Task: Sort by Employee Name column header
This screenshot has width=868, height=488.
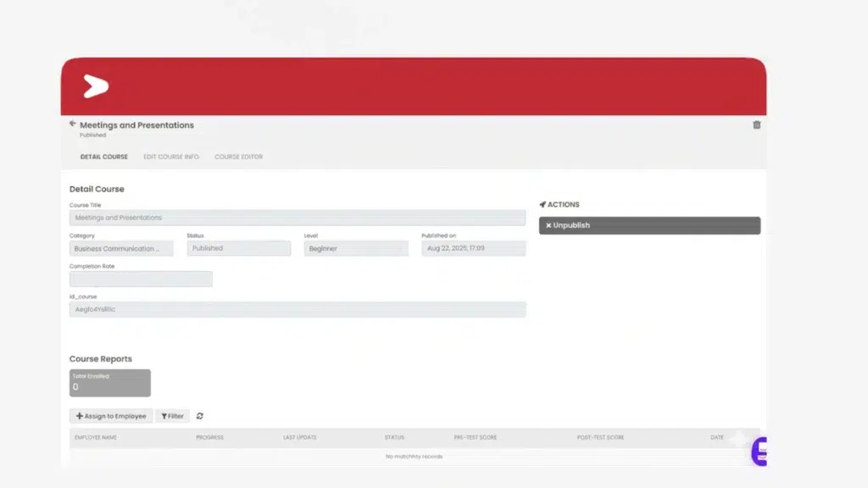Action: pos(95,437)
